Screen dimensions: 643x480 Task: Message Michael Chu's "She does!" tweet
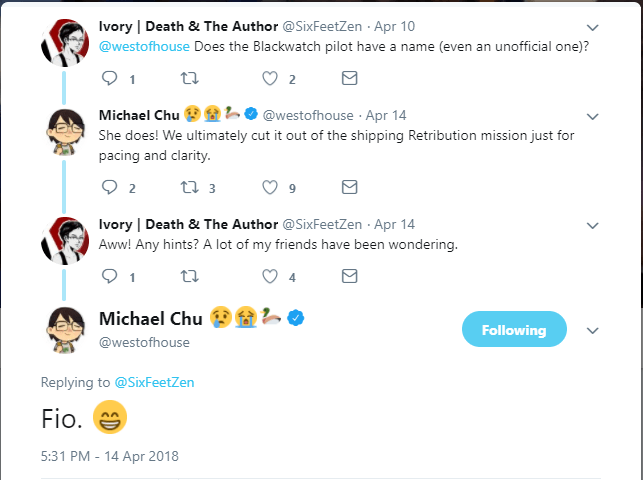pyautogui.click(x=349, y=187)
